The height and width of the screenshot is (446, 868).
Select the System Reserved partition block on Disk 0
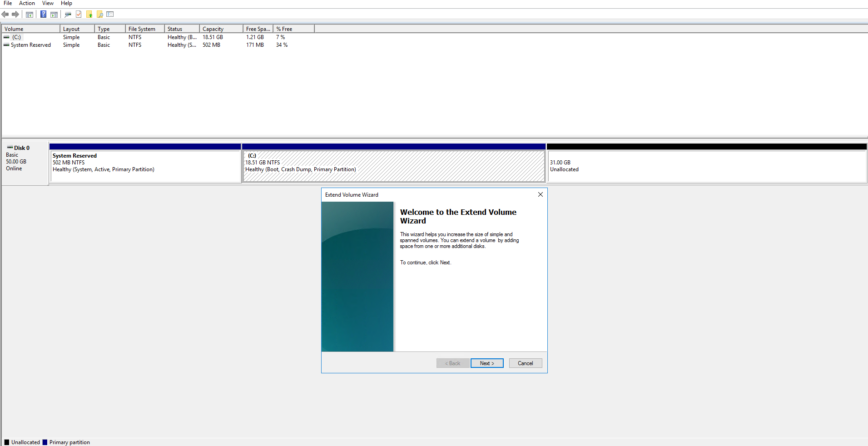pyautogui.click(x=145, y=166)
